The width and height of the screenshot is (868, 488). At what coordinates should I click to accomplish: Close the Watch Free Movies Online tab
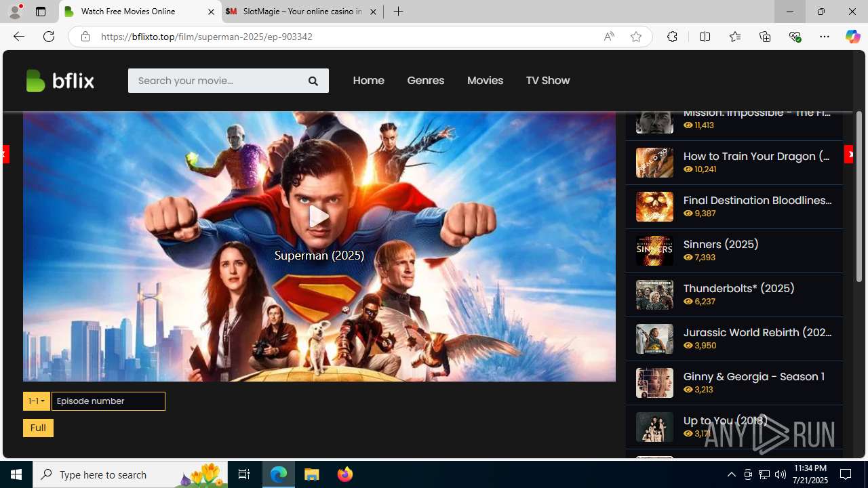211,12
